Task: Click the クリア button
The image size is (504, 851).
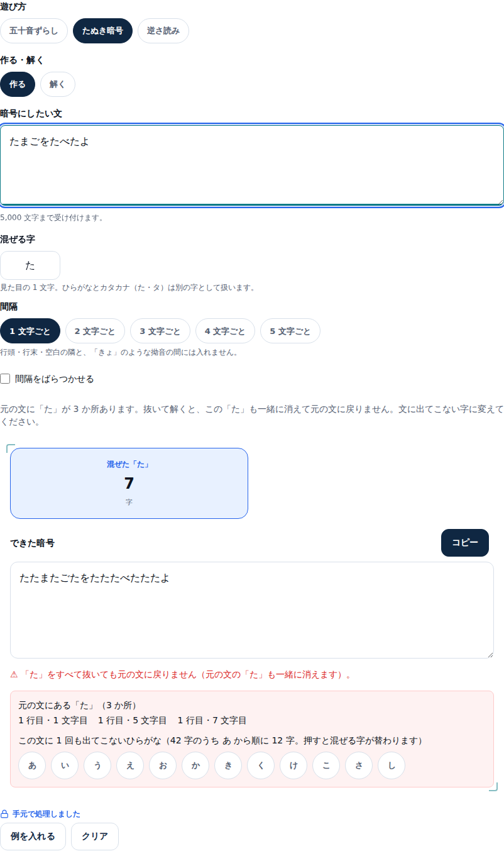Action: pyautogui.click(x=95, y=837)
